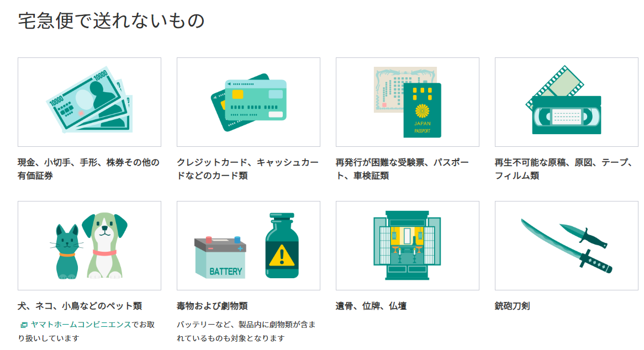Click the 再生不可能な原稿 caption text

pos(564,169)
